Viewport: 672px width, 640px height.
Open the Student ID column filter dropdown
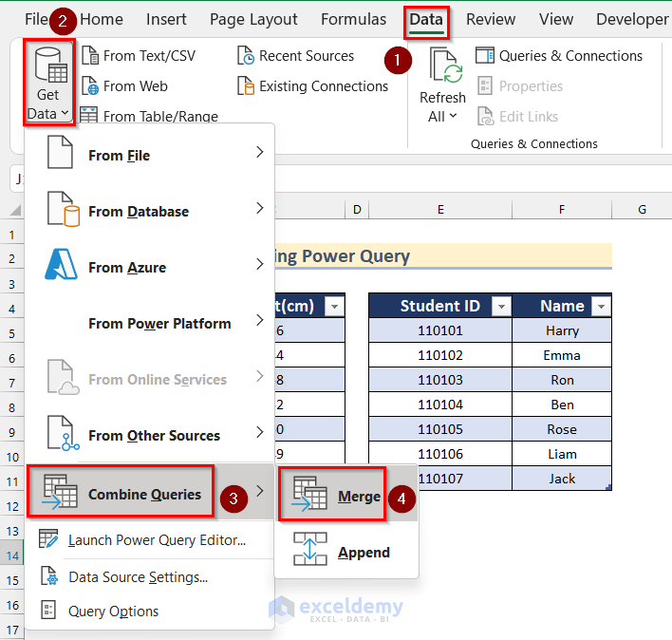tap(501, 306)
